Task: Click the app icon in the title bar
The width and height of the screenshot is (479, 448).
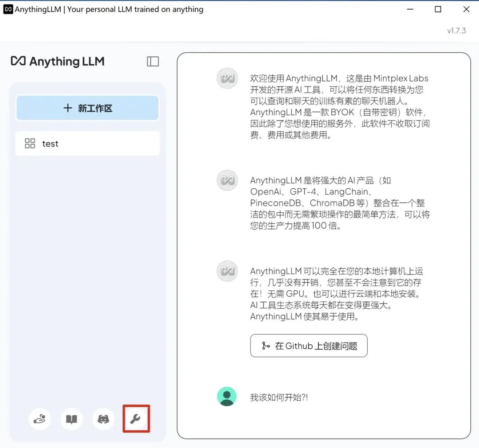Action: [x=8, y=9]
